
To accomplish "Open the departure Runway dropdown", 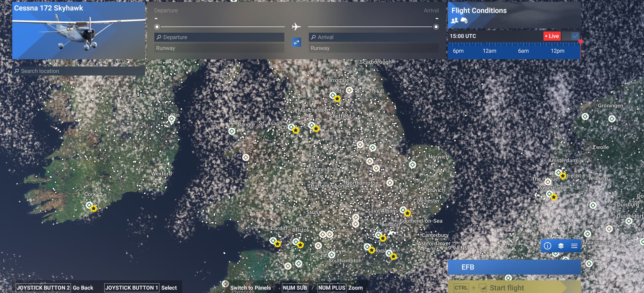I will click(x=219, y=48).
